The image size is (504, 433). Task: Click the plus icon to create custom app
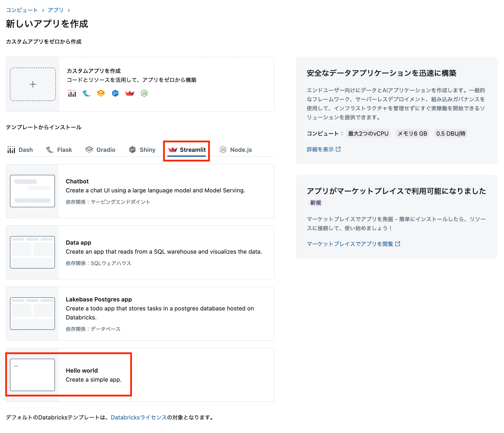click(33, 84)
